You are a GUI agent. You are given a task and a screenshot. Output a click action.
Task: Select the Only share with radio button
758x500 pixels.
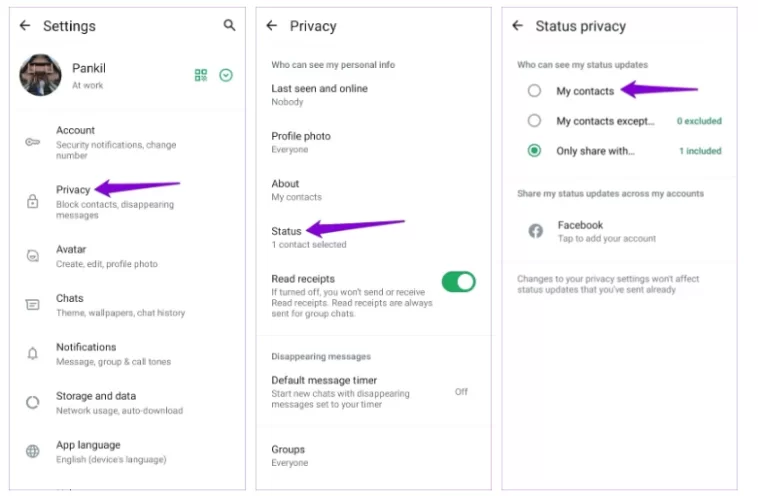[x=535, y=151]
